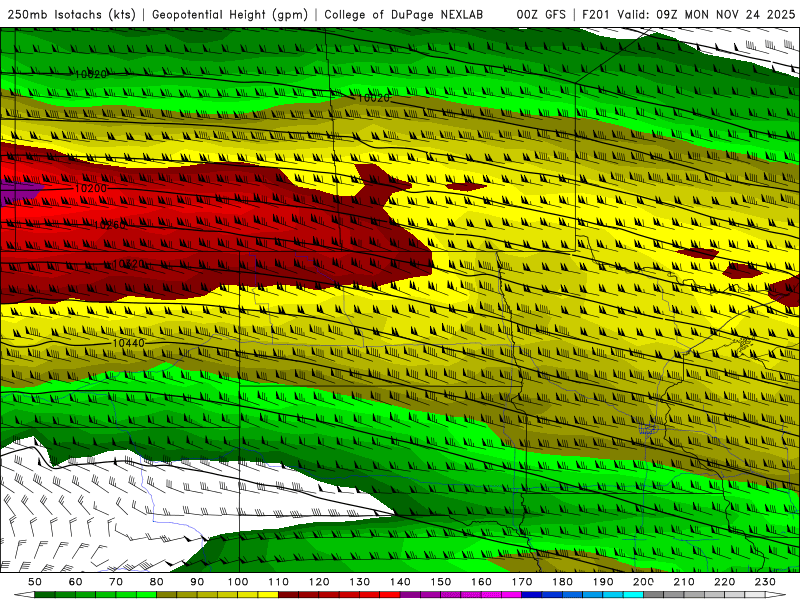Image resolution: width=800 pixels, height=600 pixels.
Task: Click the leftmost 10020 contour label
Action: pyautogui.click(x=91, y=74)
